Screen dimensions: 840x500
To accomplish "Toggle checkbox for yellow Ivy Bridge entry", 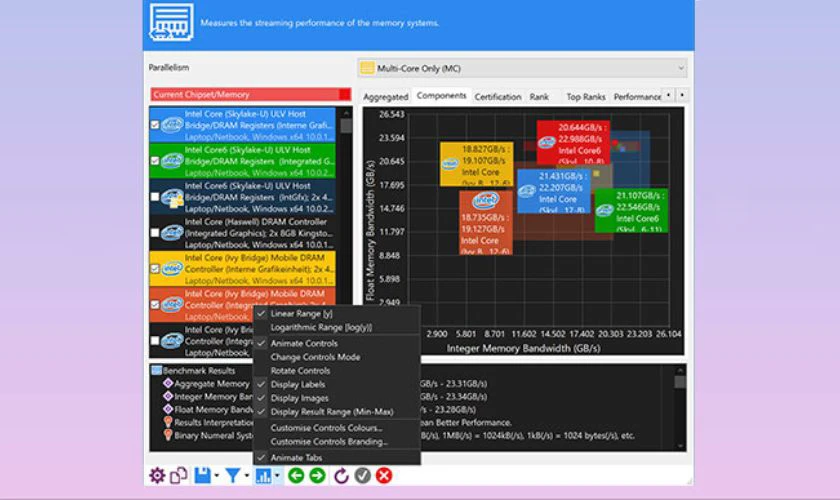I will pyautogui.click(x=155, y=268).
